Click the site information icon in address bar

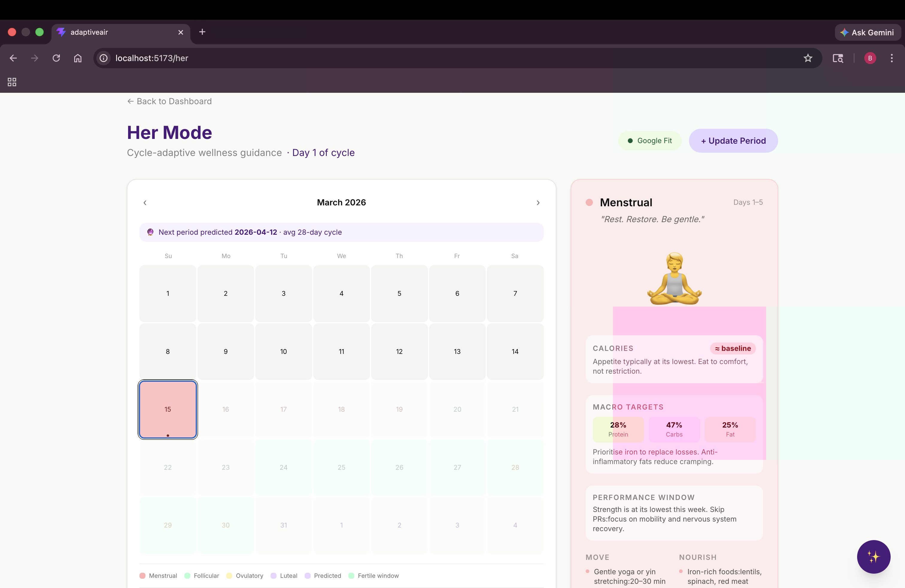coord(104,58)
